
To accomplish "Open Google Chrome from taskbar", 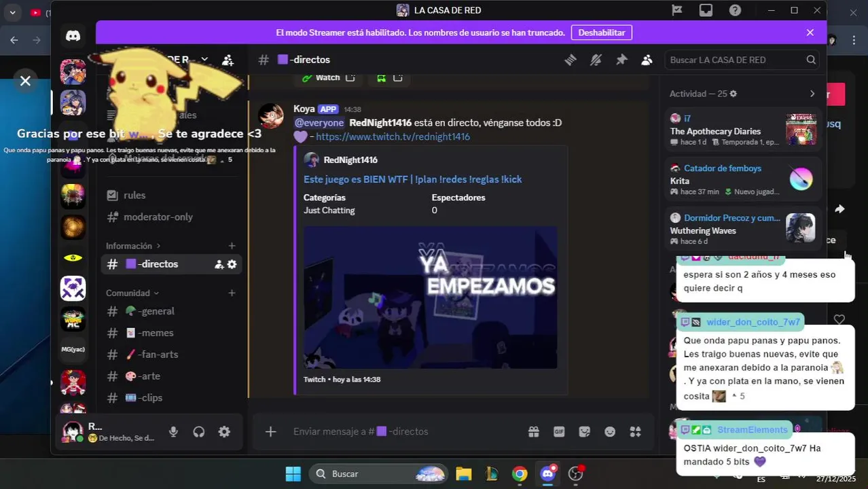I will pyautogui.click(x=520, y=473).
